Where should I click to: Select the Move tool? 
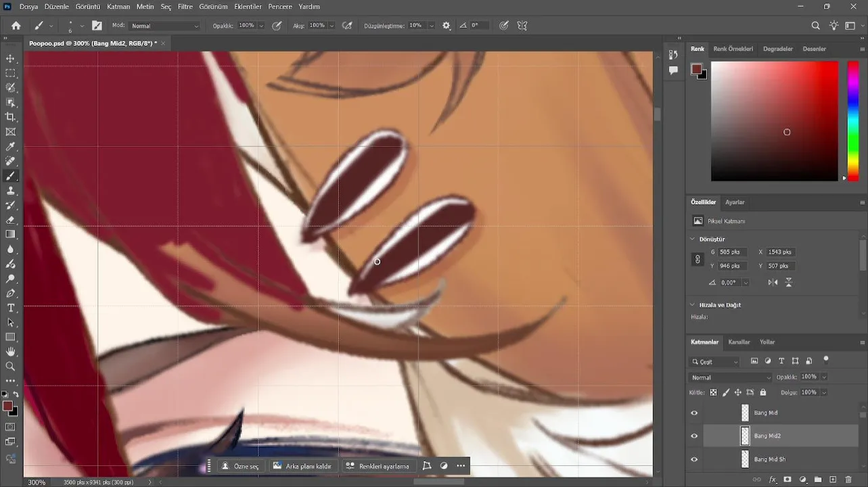(10, 59)
